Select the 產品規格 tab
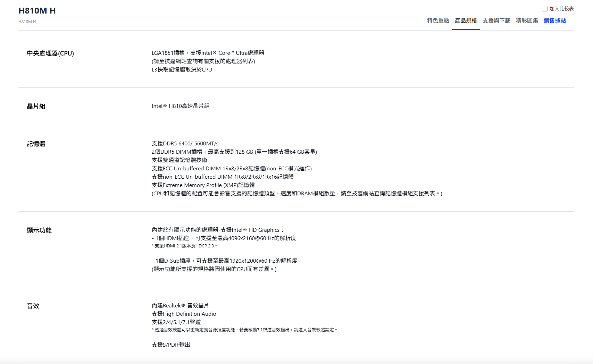 466,20
